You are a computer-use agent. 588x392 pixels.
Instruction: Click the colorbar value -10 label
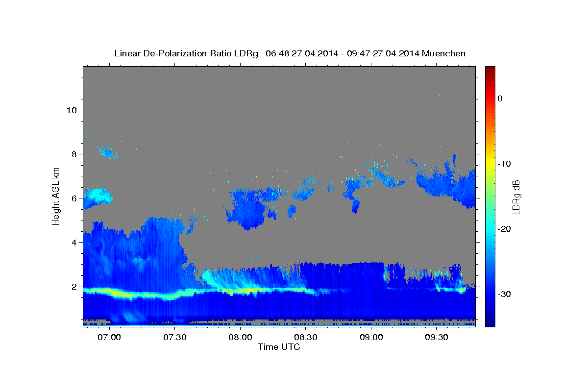pyautogui.click(x=504, y=164)
